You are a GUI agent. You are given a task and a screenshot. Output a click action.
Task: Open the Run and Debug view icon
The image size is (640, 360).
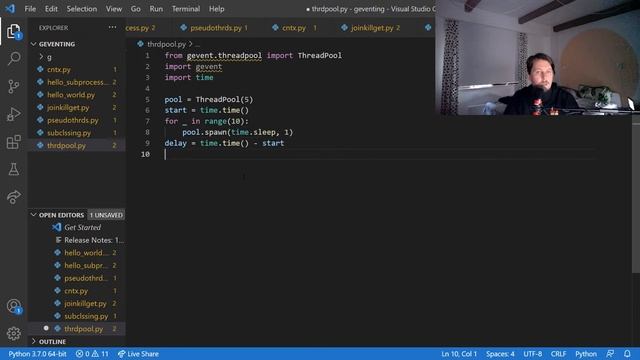click(x=13, y=114)
